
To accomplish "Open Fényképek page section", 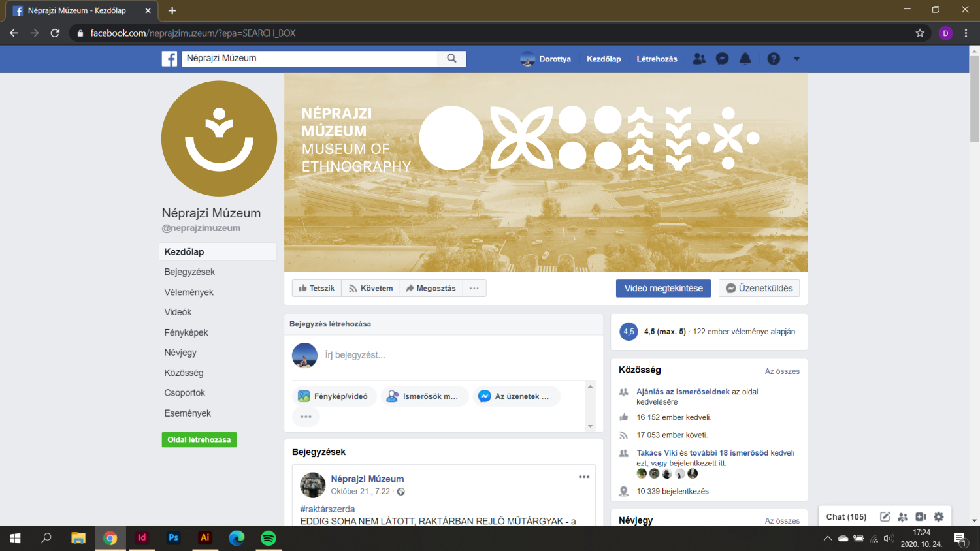I will point(186,332).
